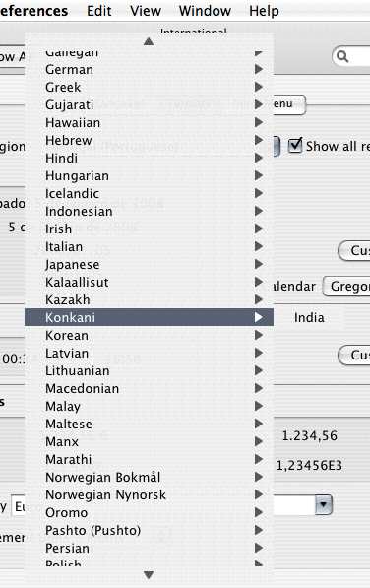Select Marathi language entry
Viewport: 370px width, 588px height.
point(149,459)
